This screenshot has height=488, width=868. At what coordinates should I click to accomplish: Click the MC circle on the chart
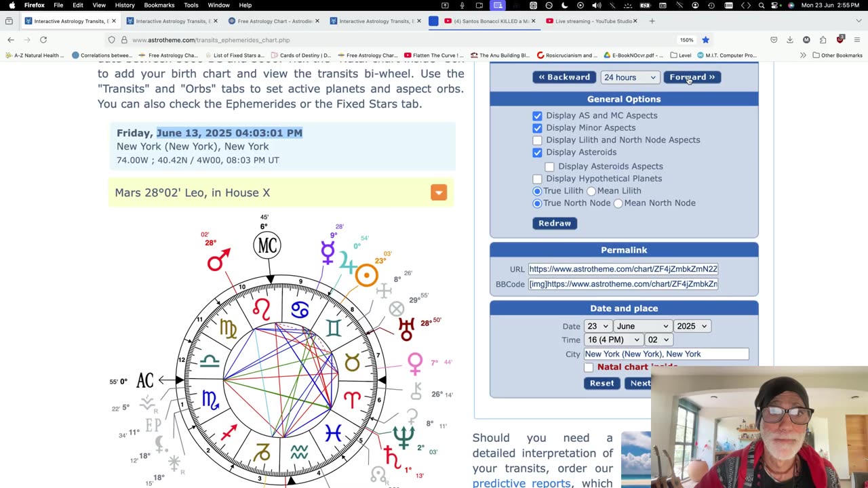pyautogui.click(x=267, y=245)
